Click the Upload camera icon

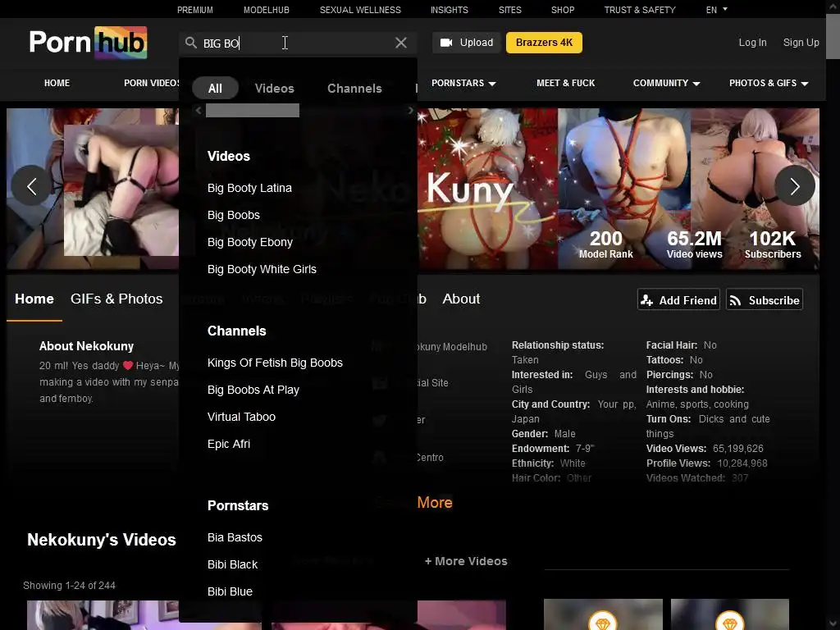pos(446,43)
